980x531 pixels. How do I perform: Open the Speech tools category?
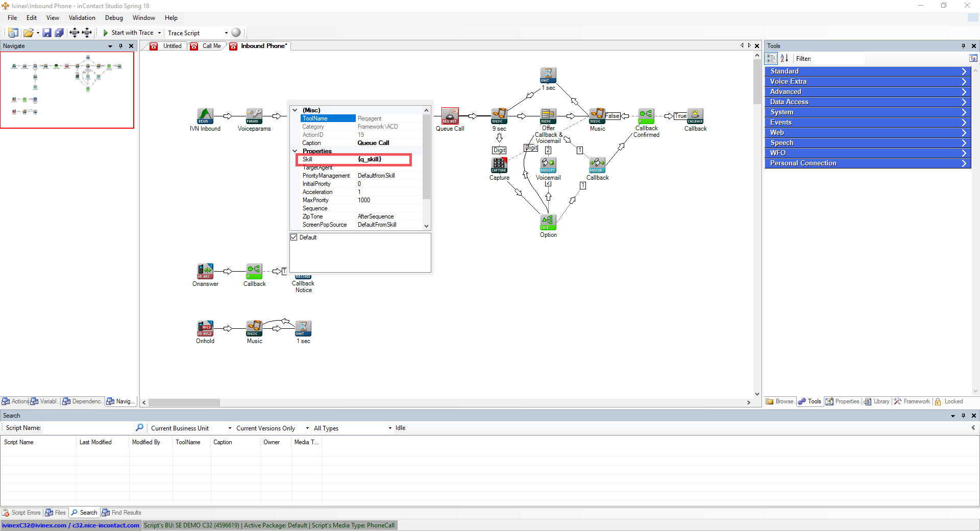[867, 143]
